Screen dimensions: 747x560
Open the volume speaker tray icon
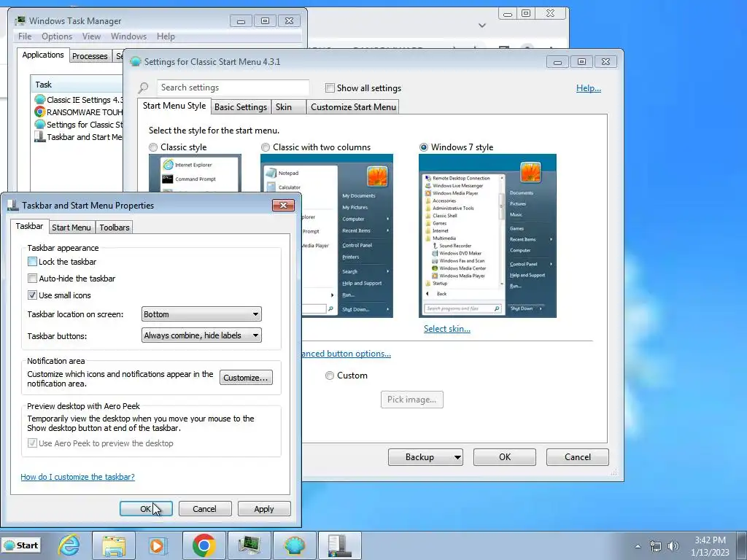tap(673, 546)
